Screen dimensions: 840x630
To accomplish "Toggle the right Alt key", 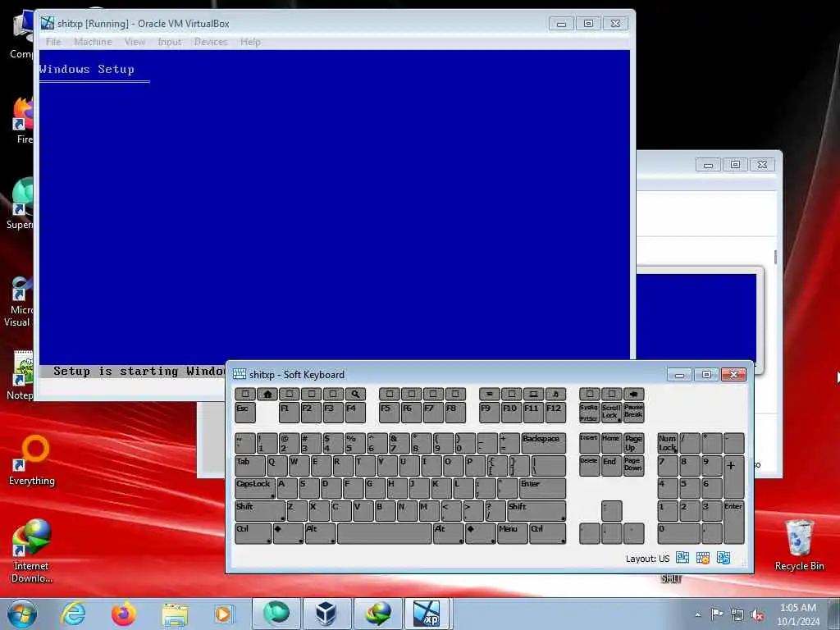I will coord(449,533).
